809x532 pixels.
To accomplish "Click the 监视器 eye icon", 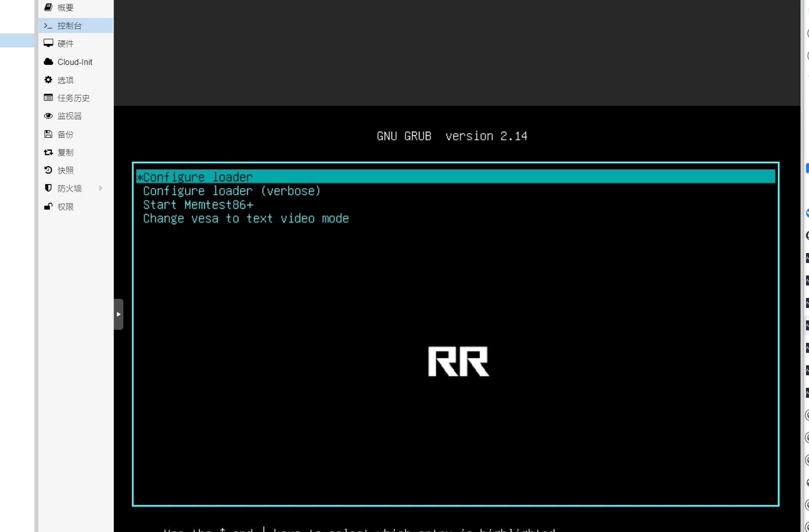I will (48, 116).
